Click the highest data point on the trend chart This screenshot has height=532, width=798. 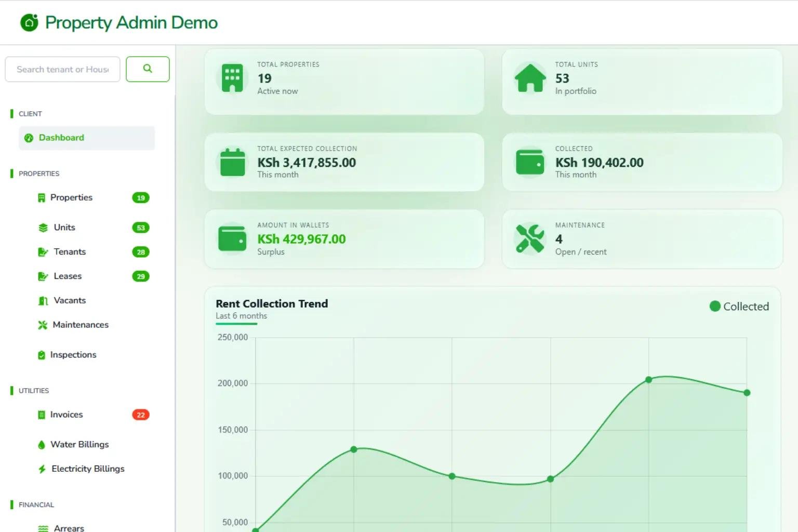(x=648, y=380)
